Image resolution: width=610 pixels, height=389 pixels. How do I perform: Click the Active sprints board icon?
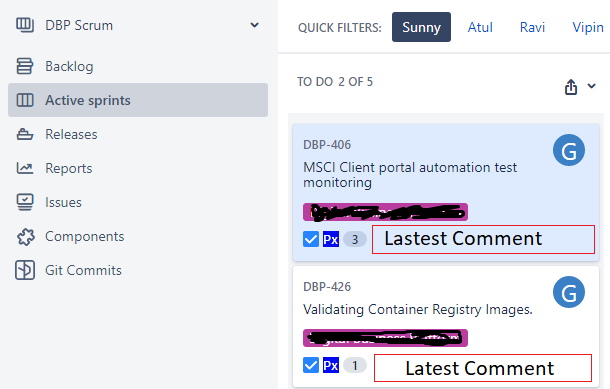(25, 100)
